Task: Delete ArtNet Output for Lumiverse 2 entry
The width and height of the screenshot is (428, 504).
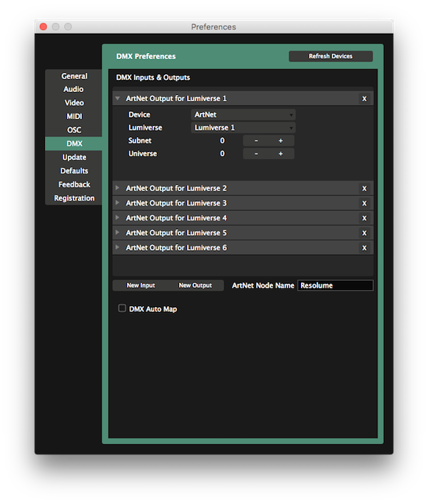Action: 364,188
